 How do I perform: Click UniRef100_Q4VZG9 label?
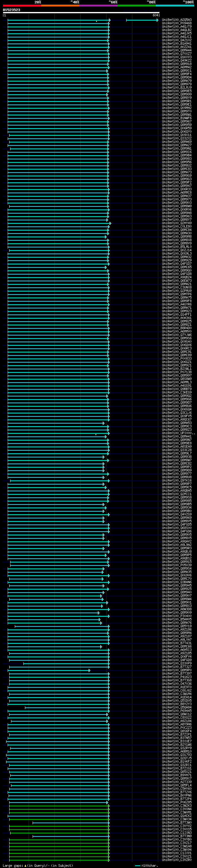point(177,515)
